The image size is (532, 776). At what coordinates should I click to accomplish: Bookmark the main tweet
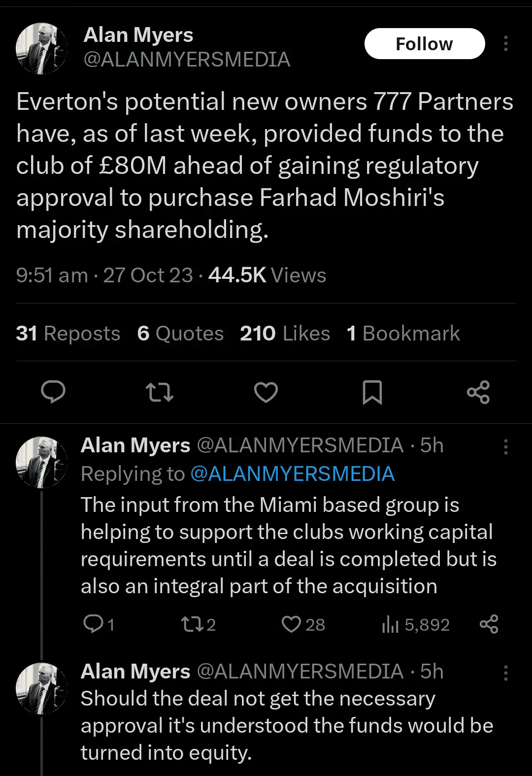[372, 392]
